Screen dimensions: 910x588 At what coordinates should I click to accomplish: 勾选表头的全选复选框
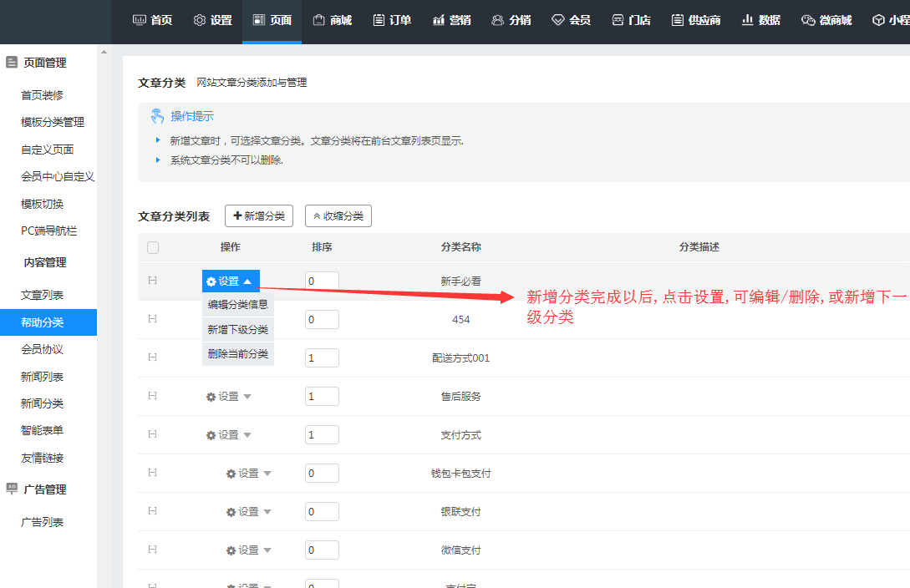pyautogui.click(x=152, y=247)
